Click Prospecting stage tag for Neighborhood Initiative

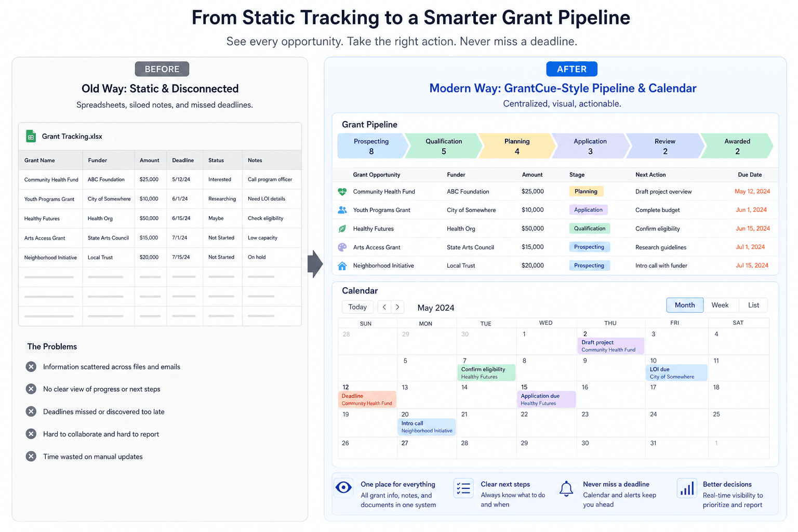[x=589, y=265]
